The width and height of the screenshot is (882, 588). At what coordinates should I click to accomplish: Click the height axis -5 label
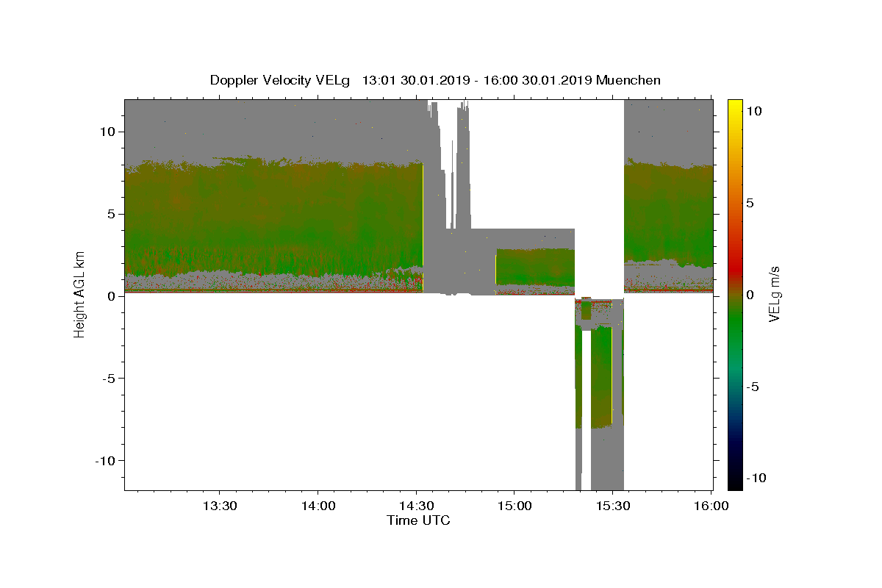coord(109,379)
